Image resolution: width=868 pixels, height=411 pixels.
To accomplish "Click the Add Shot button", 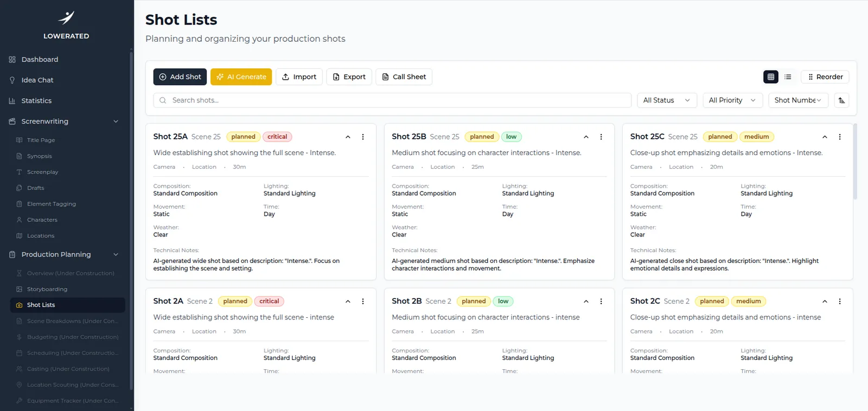I will [x=180, y=77].
